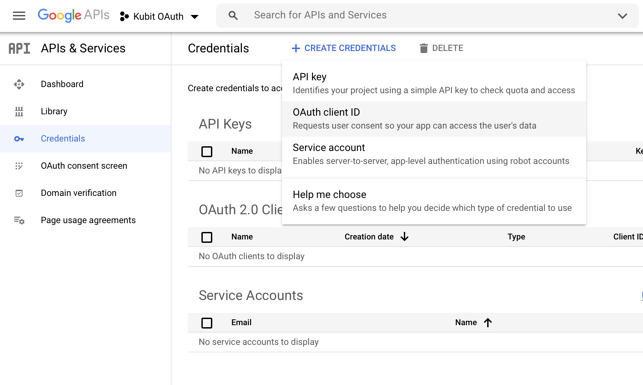Select Help me choose option

coord(434,201)
